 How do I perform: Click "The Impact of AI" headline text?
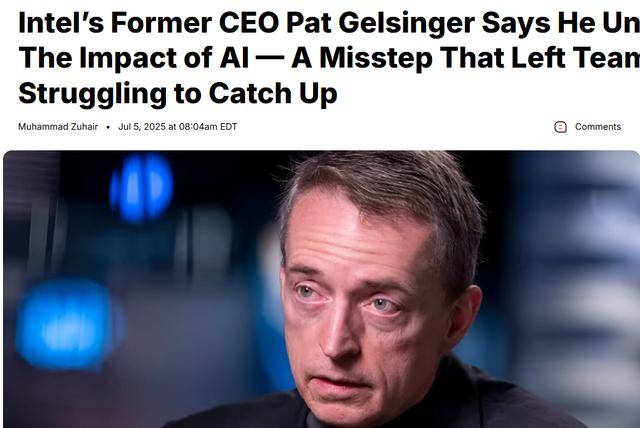[133, 58]
